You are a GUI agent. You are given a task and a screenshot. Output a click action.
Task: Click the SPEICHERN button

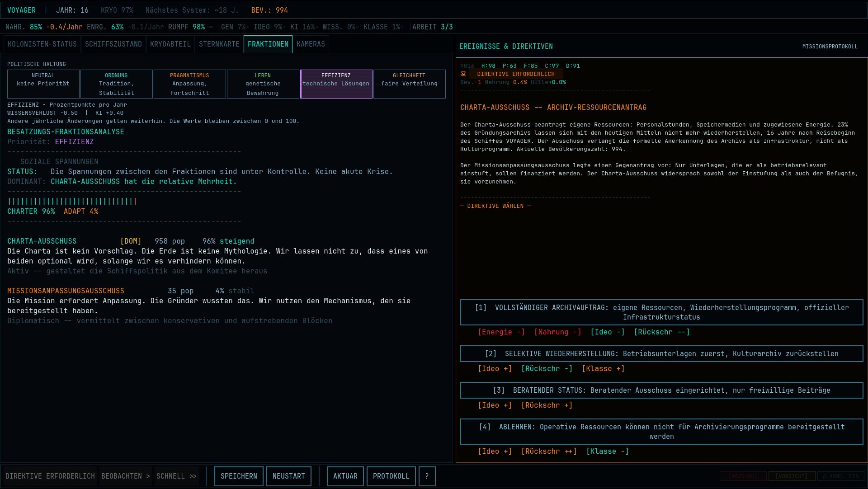[239, 476]
